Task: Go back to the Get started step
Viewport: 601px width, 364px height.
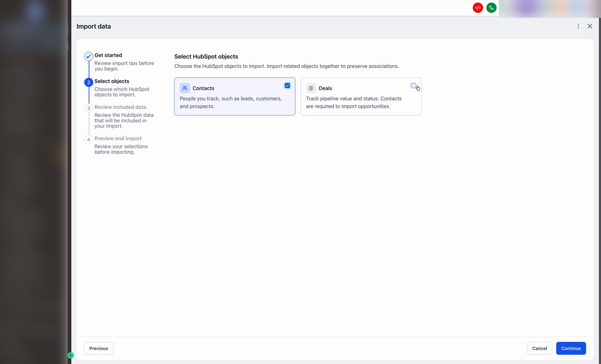Action: (108, 55)
